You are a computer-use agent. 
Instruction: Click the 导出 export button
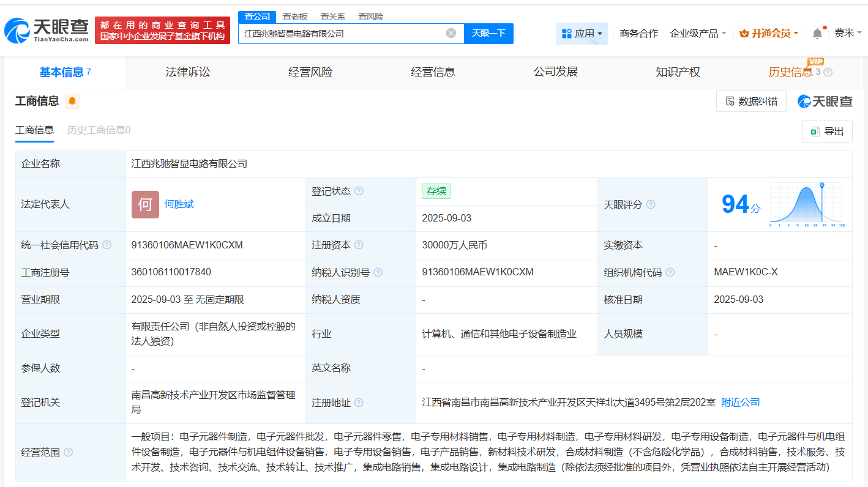[x=827, y=132]
